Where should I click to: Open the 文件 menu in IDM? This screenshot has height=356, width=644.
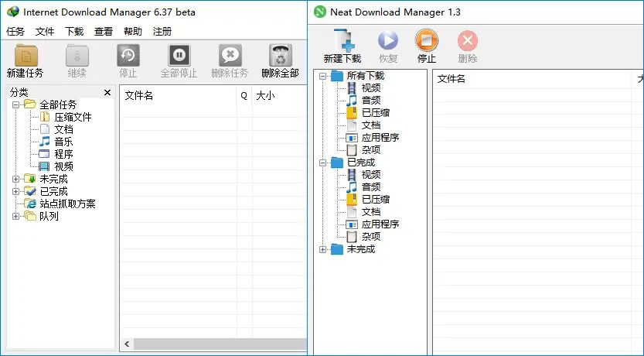(x=45, y=32)
